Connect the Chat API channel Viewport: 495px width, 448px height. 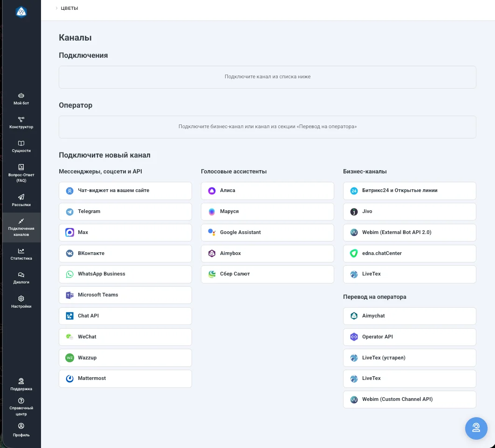coord(125,316)
